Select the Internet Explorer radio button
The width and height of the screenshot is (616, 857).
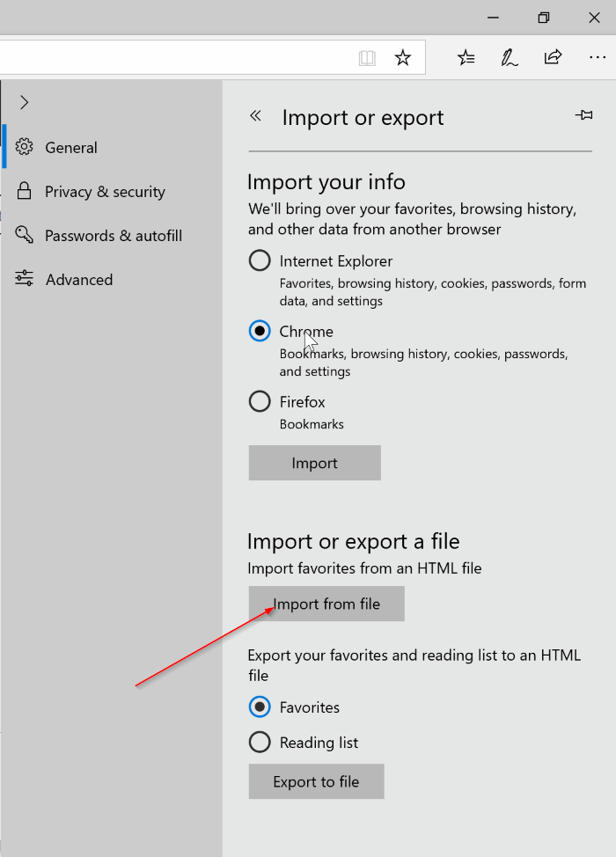(260, 260)
